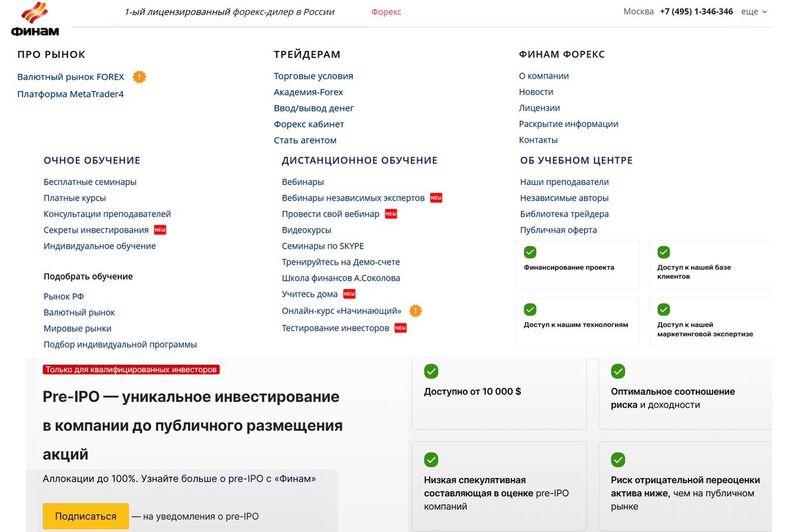The width and height of the screenshot is (798, 532).
Task: Click NEW badge beside Учитесь дома
Action: (x=349, y=294)
